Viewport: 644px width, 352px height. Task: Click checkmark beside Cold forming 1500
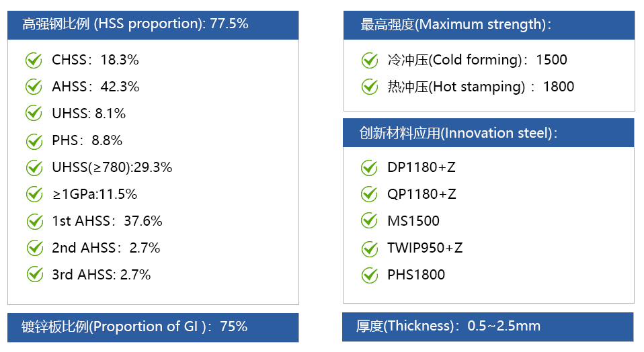[370, 60]
